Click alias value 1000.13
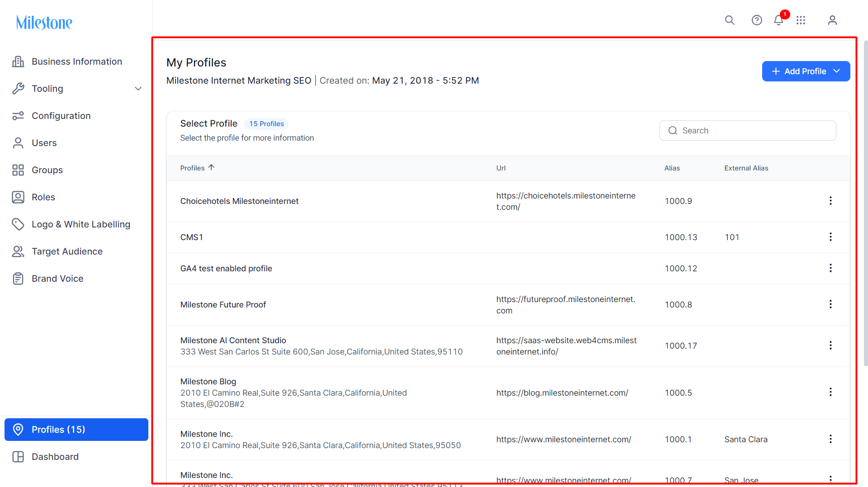The image size is (868, 487). tap(681, 237)
